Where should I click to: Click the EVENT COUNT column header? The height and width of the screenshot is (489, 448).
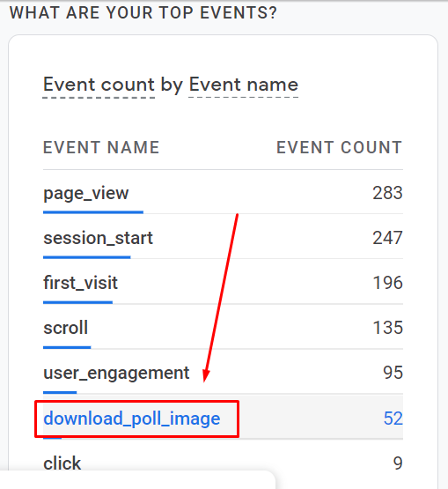click(340, 147)
